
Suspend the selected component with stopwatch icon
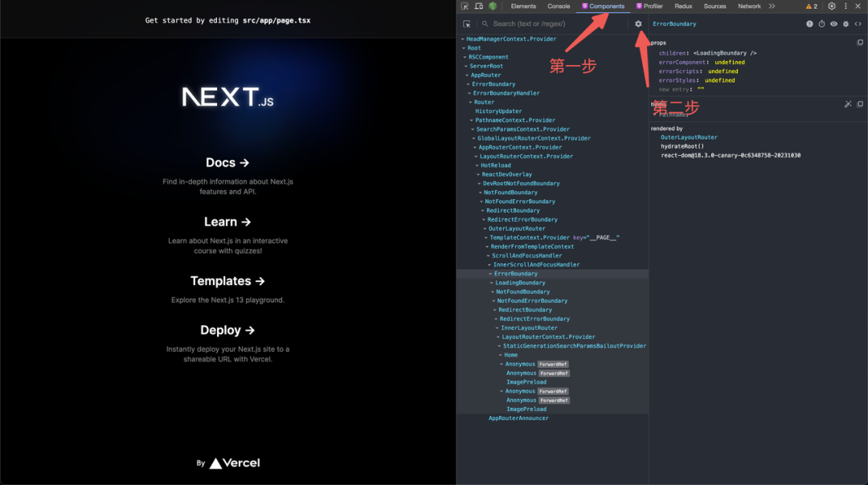[x=821, y=24]
